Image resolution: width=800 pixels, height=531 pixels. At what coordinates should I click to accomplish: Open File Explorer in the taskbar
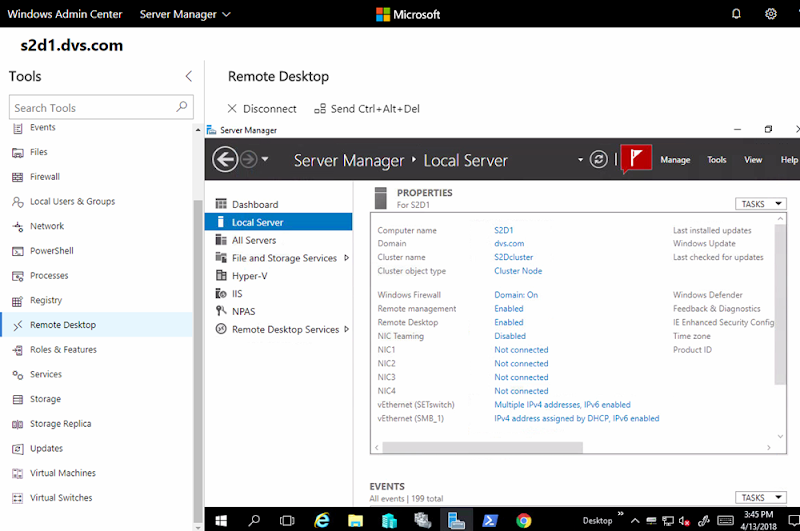(x=355, y=520)
